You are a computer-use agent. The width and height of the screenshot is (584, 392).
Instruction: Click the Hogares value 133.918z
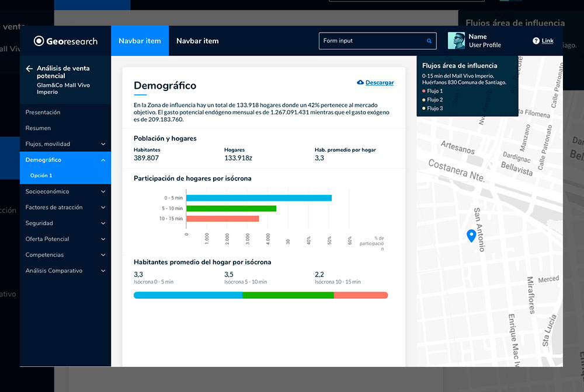(x=238, y=158)
